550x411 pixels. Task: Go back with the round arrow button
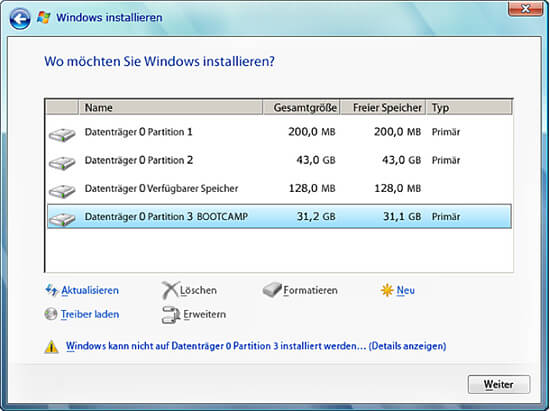(x=20, y=18)
